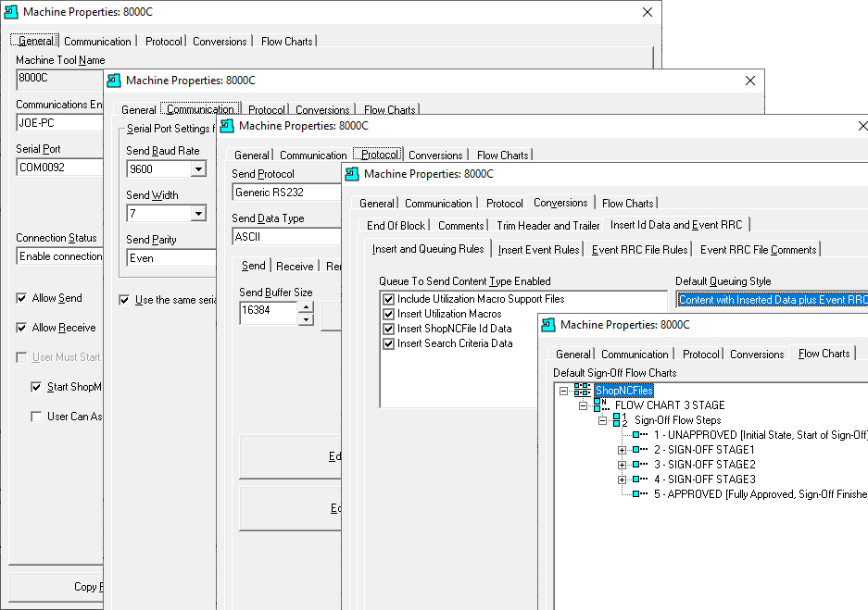Click the Send Protocol field showing Generic RS232
Image resolution: width=868 pixels, height=610 pixels.
287,192
